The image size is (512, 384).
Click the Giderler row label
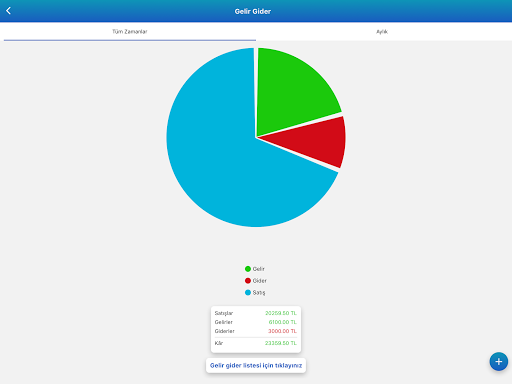(x=225, y=331)
